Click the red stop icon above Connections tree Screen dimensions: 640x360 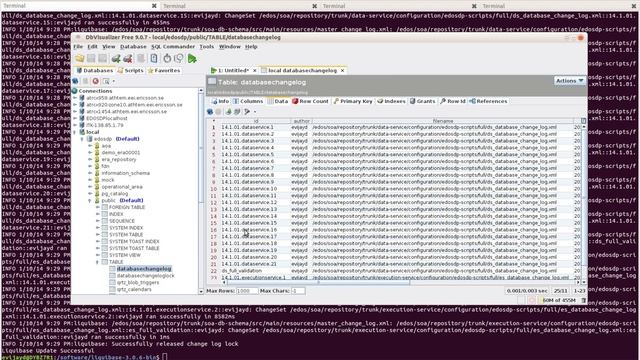(96, 81)
